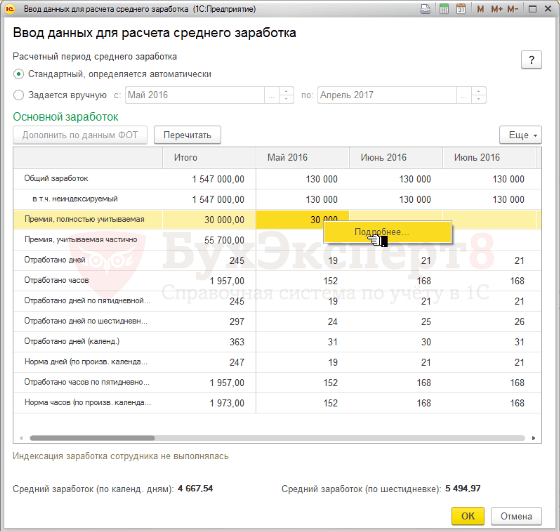560x531 pixels.
Task: Click the horizontal scrollbar thumb in table
Action: click(92, 438)
